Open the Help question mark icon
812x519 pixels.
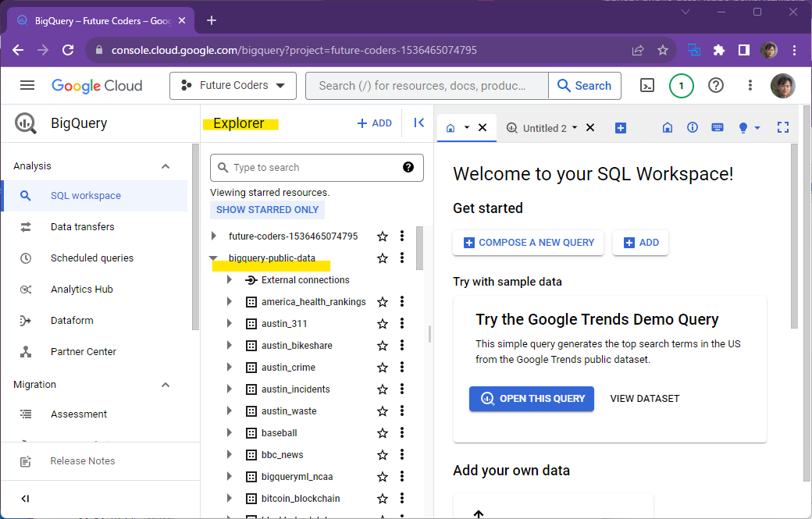coord(716,86)
